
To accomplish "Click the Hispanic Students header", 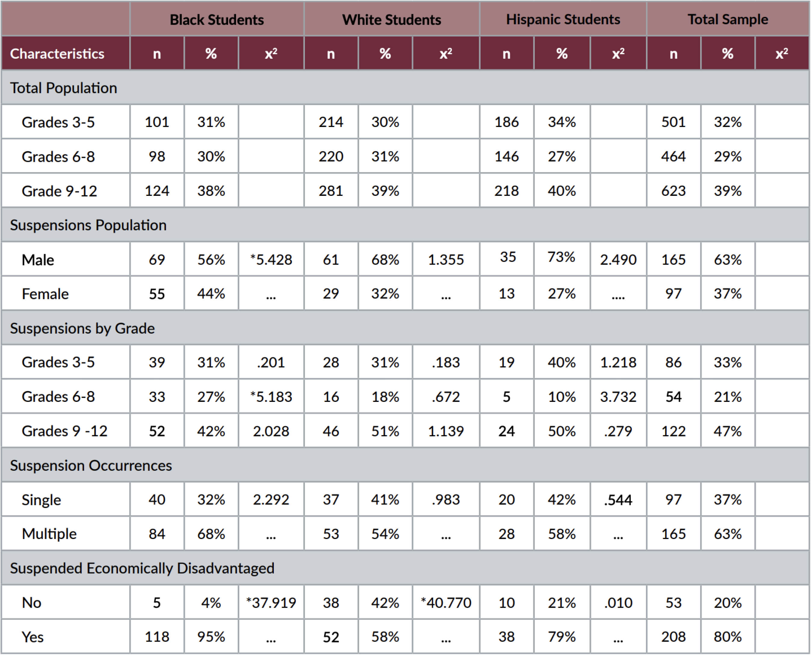I will 563,19.
